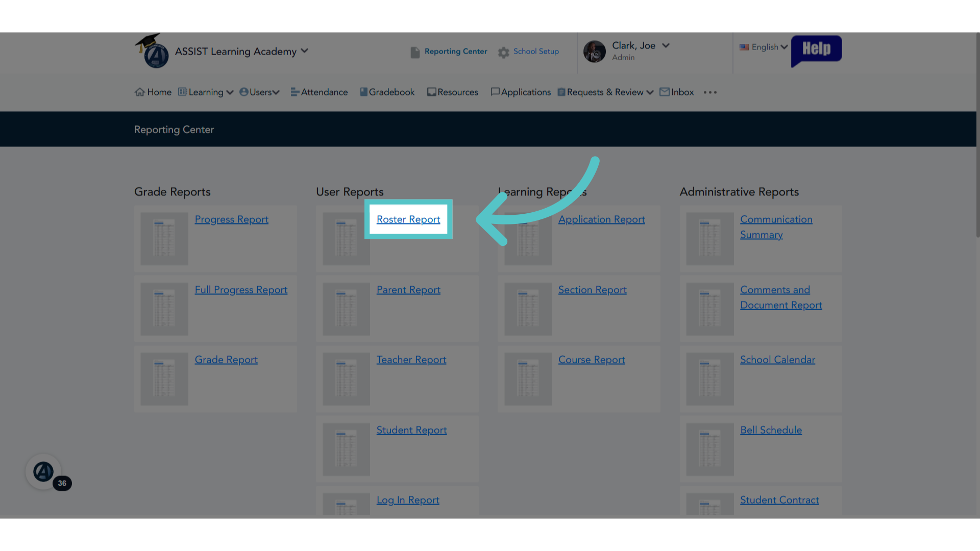Image resolution: width=980 pixels, height=551 pixels.
Task: Click the Bell Schedule thumbnail
Action: coord(710,449)
